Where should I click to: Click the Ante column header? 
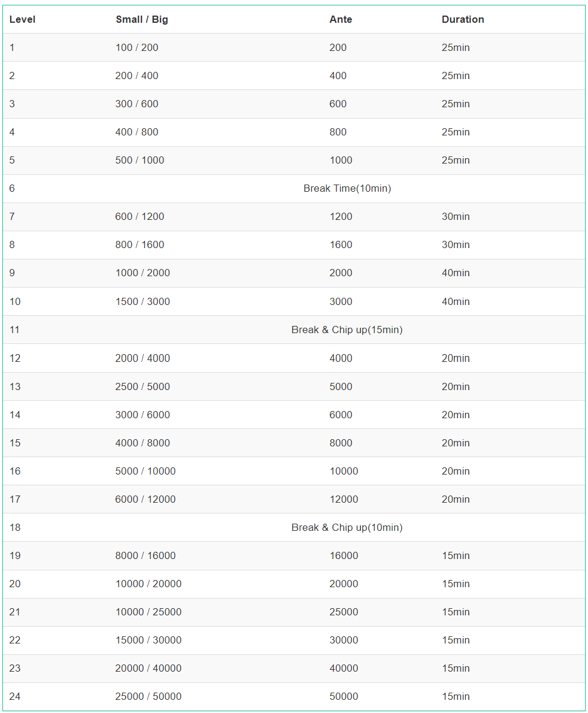pyautogui.click(x=341, y=20)
